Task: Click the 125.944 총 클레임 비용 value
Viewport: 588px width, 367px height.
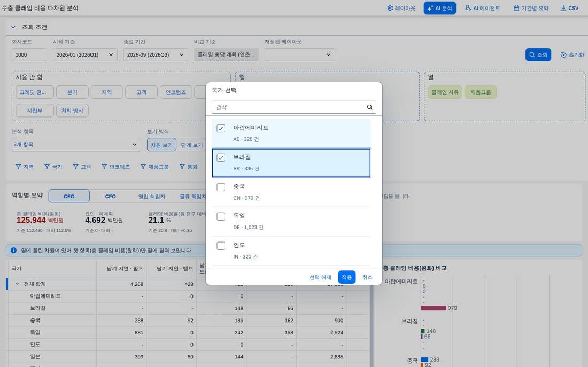Action: (31, 220)
